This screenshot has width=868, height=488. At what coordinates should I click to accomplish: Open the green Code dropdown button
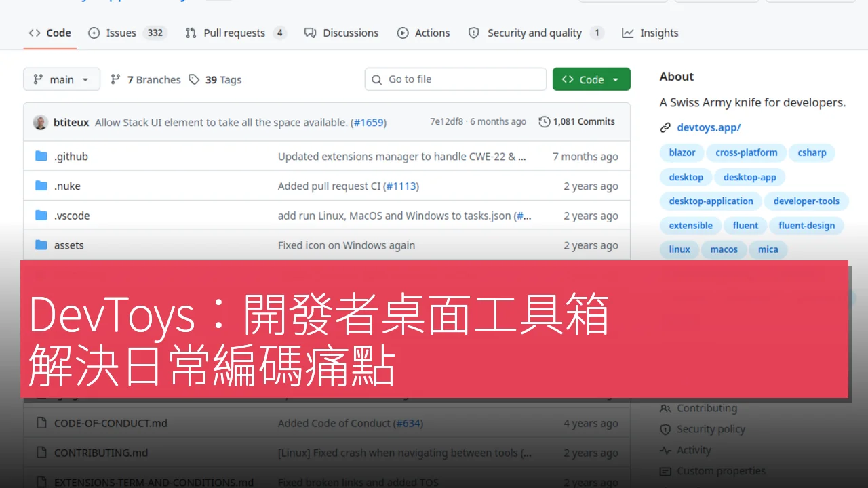591,79
